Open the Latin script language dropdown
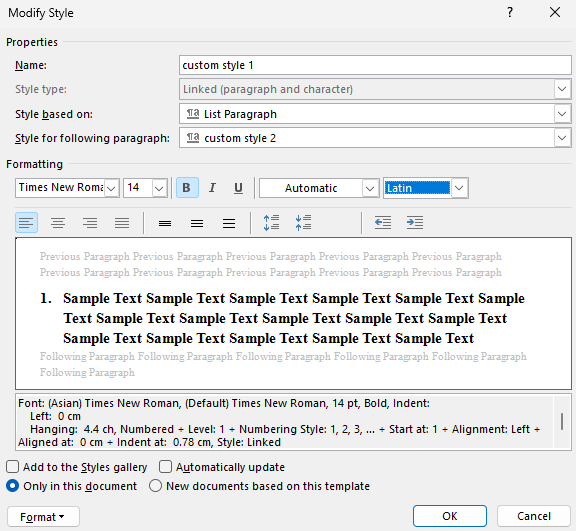The width and height of the screenshot is (576, 531). 425,188
